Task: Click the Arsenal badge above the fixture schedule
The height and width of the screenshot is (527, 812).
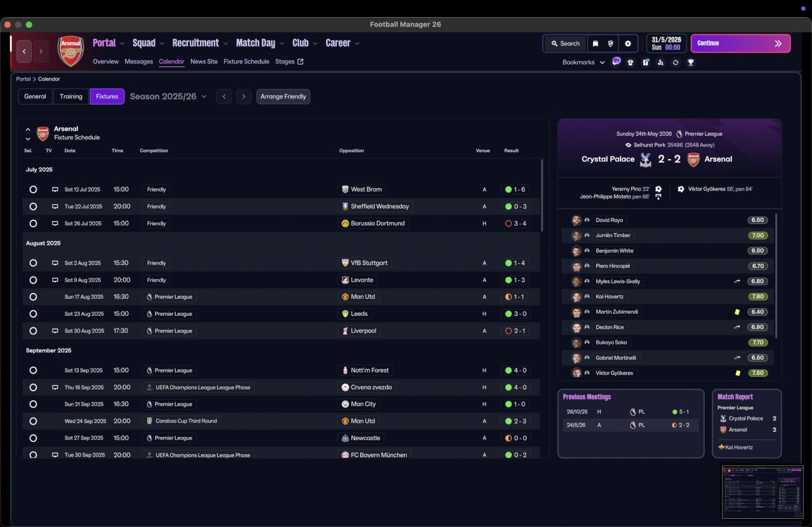Action: point(43,133)
